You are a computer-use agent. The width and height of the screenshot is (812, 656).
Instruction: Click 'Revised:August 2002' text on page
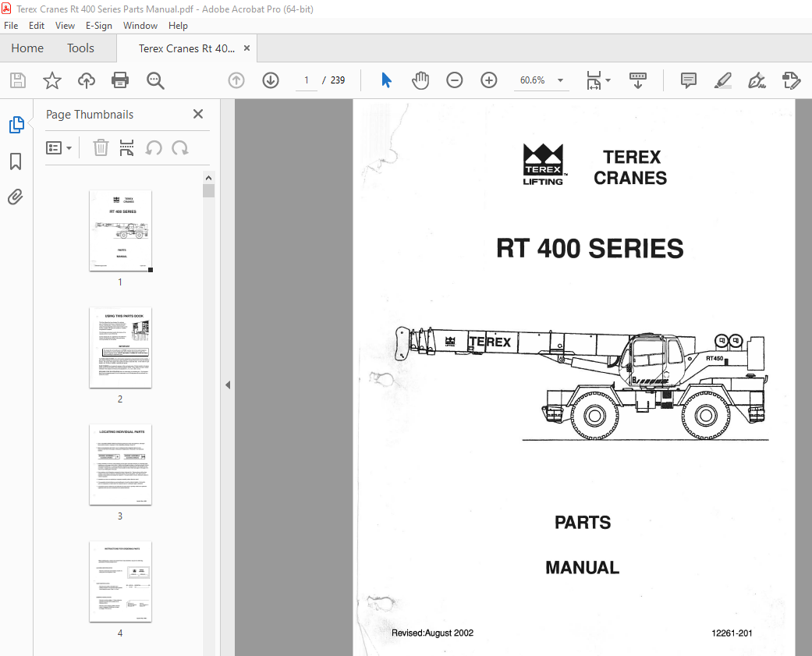[432, 633]
